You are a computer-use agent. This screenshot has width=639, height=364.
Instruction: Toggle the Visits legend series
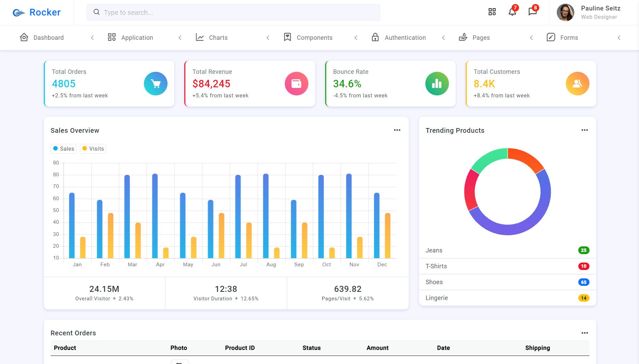pyautogui.click(x=93, y=149)
